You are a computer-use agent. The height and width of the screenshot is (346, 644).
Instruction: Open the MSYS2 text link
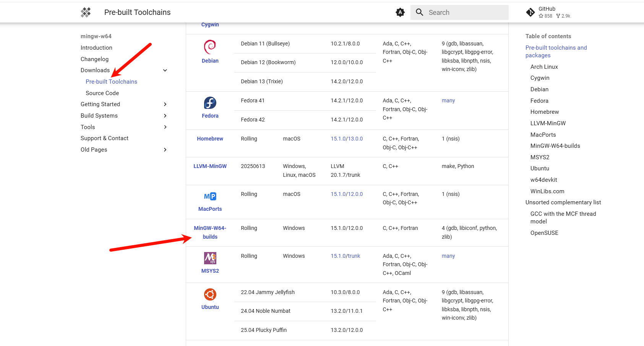point(210,271)
